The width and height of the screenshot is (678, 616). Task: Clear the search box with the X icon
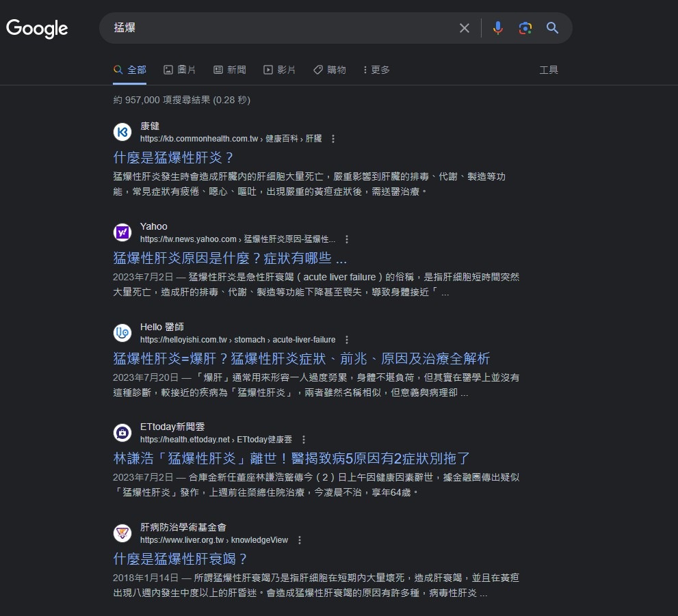coord(465,28)
